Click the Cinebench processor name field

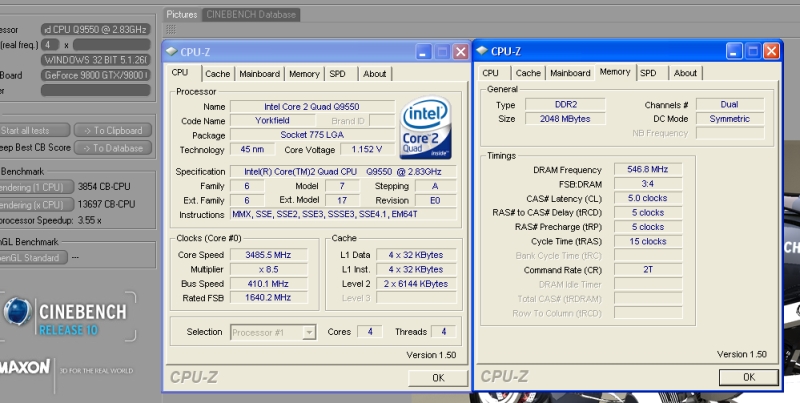click(96, 30)
